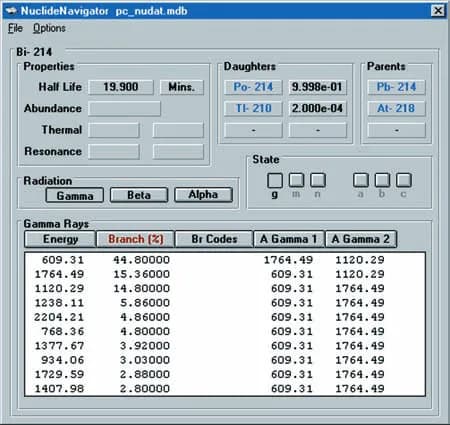Click the empty Abundance field
The width and height of the screenshot is (450, 425).
point(124,108)
